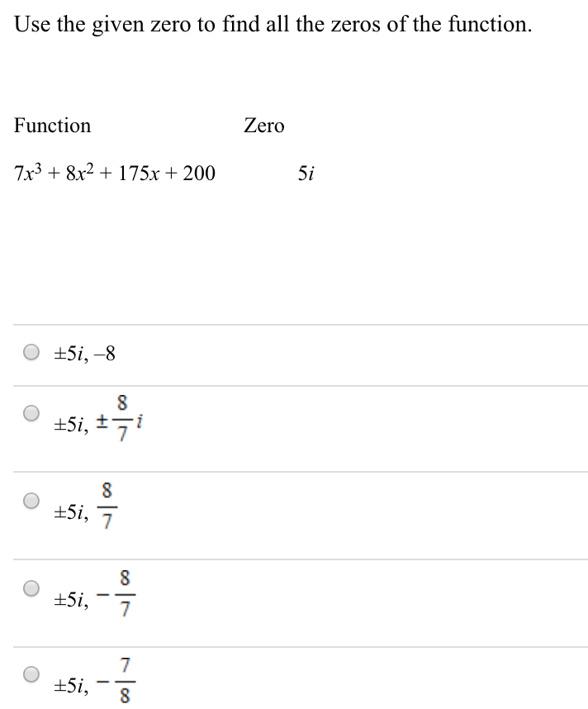Select the radio button for ±5i, ±8/7 i
This screenshot has height=709, width=588.
coord(31,412)
